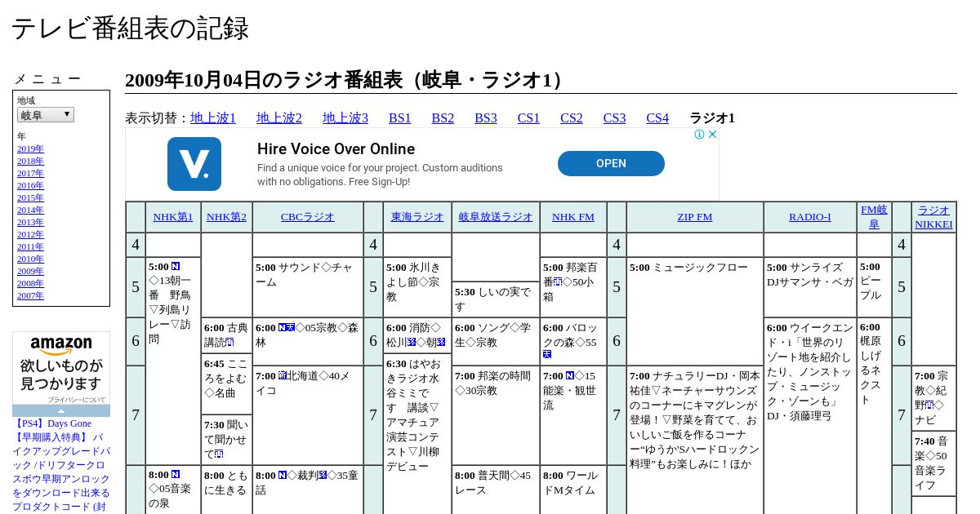Click the amazon ad collapse arrow bar
980x514 pixels.
[x=61, y=410]
